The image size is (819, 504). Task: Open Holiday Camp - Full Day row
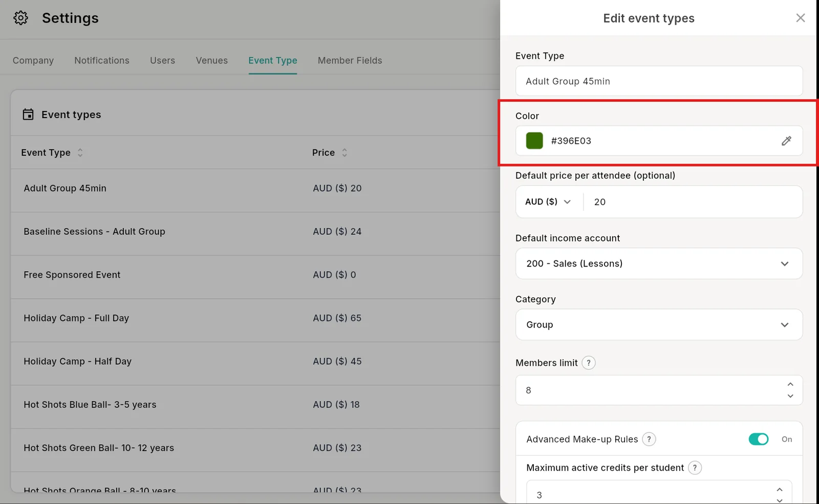click(255, 320)
